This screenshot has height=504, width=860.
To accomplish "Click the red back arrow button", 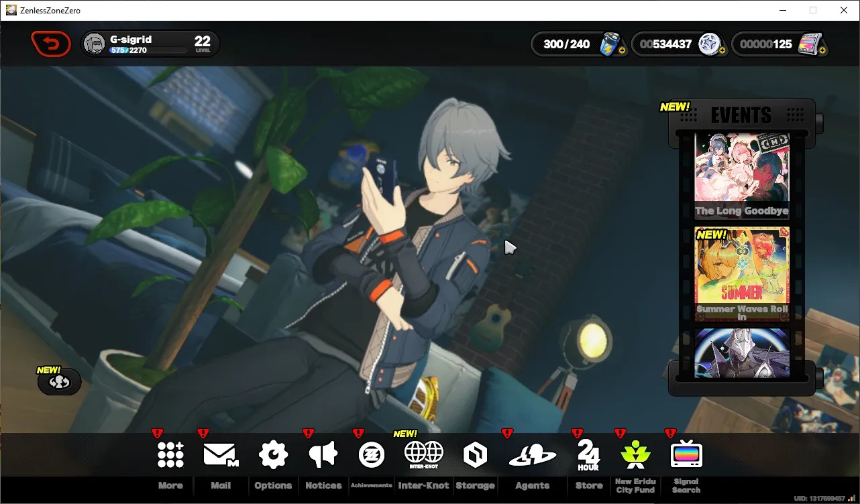I will 50,44.
